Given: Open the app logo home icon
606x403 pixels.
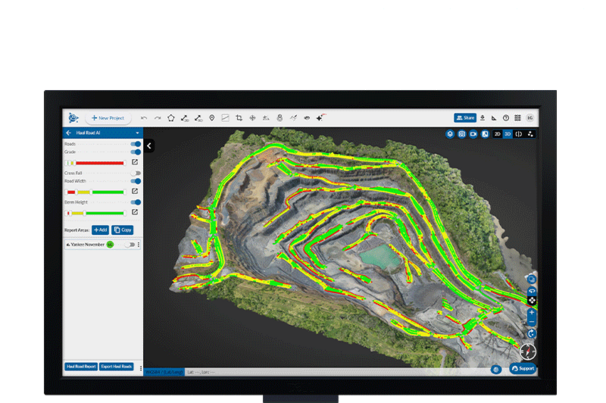Looking at the screenshot, I should click(x=73, y=118).
